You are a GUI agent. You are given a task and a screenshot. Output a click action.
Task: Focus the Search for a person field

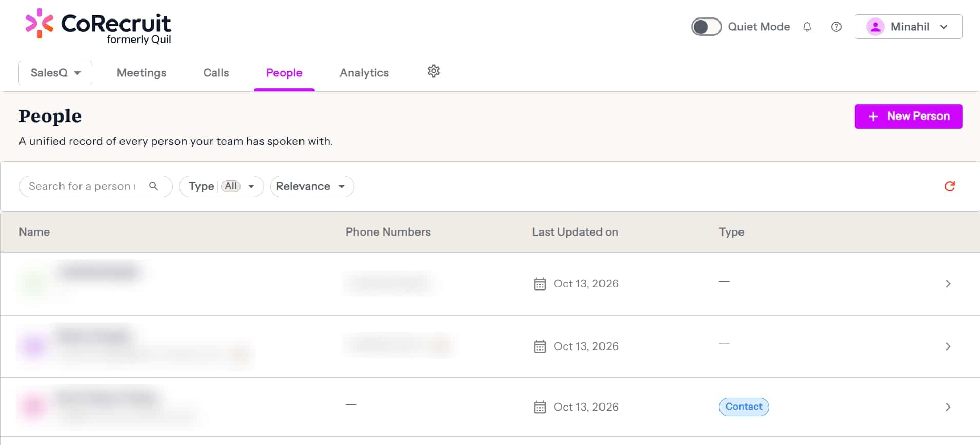[95, 186]
